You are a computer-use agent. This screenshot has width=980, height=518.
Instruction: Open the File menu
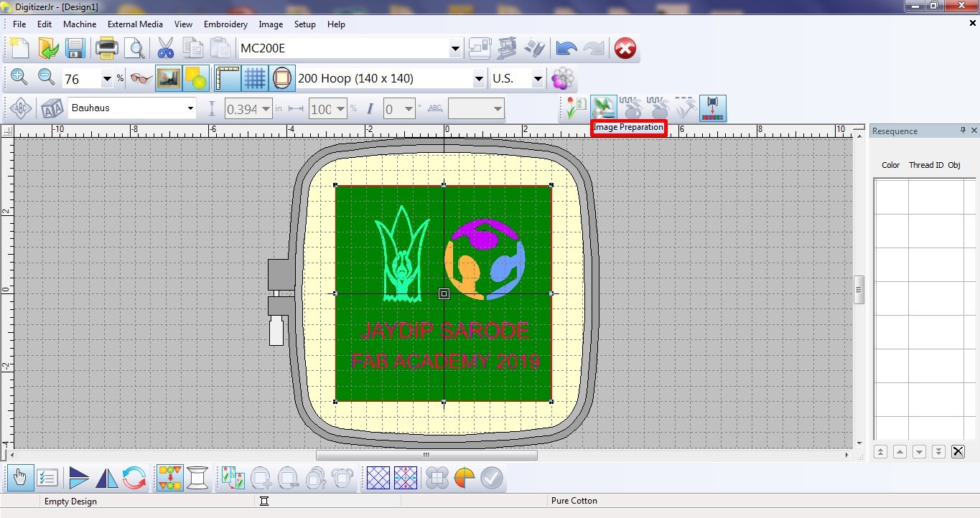coord(19,24)
